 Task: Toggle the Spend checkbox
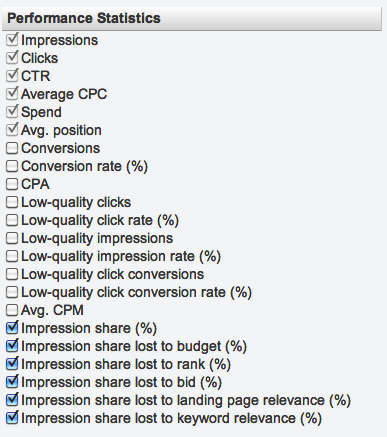coord(12,112)
